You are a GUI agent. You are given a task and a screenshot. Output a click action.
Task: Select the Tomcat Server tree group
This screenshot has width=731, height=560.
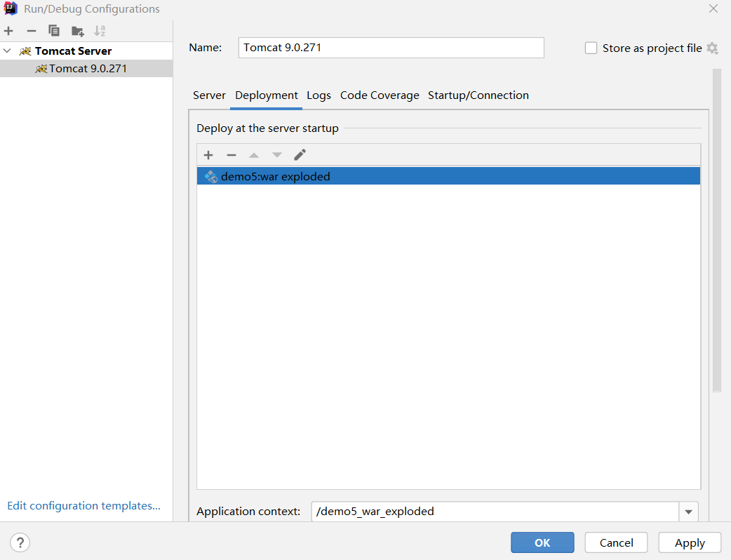[x=86, y=51]
